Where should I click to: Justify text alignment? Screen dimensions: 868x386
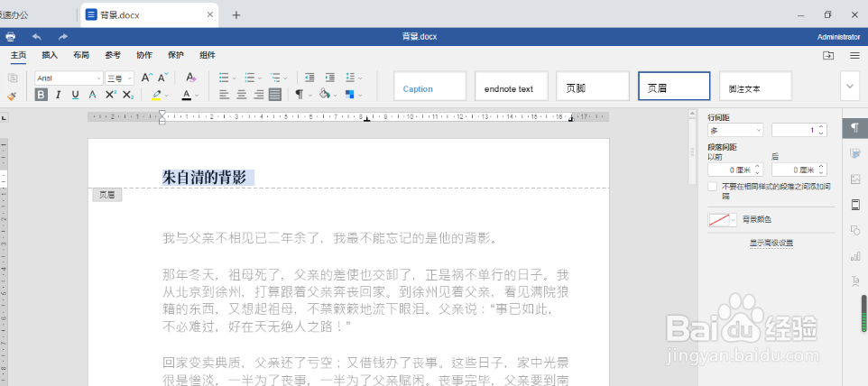coord(275,95)
